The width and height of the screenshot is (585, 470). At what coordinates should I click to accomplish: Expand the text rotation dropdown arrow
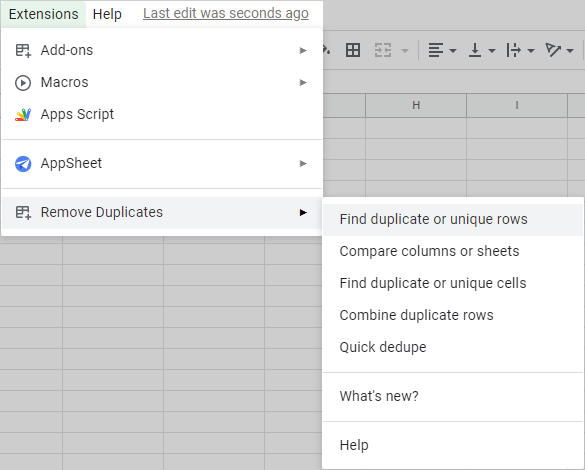coord(570,50)
